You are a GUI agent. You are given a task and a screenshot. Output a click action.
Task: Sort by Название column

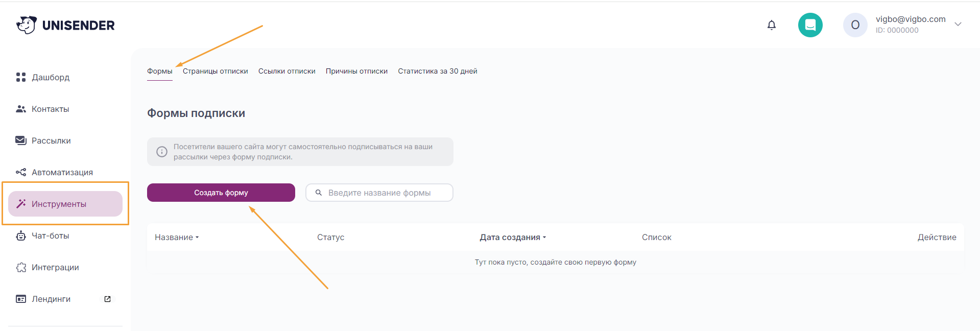coord(177,237)
